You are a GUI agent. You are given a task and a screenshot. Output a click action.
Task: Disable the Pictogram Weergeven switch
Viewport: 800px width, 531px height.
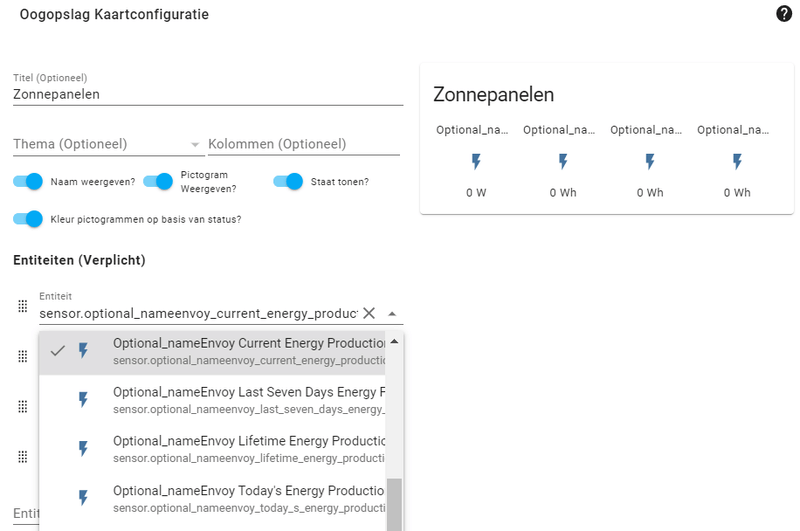159,181
